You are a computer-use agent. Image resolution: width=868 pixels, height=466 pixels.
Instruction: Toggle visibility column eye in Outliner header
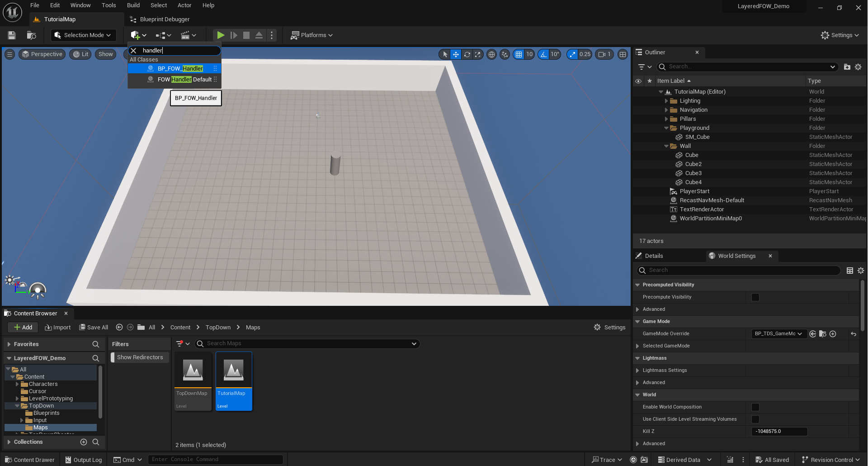[x=638, y=81]
